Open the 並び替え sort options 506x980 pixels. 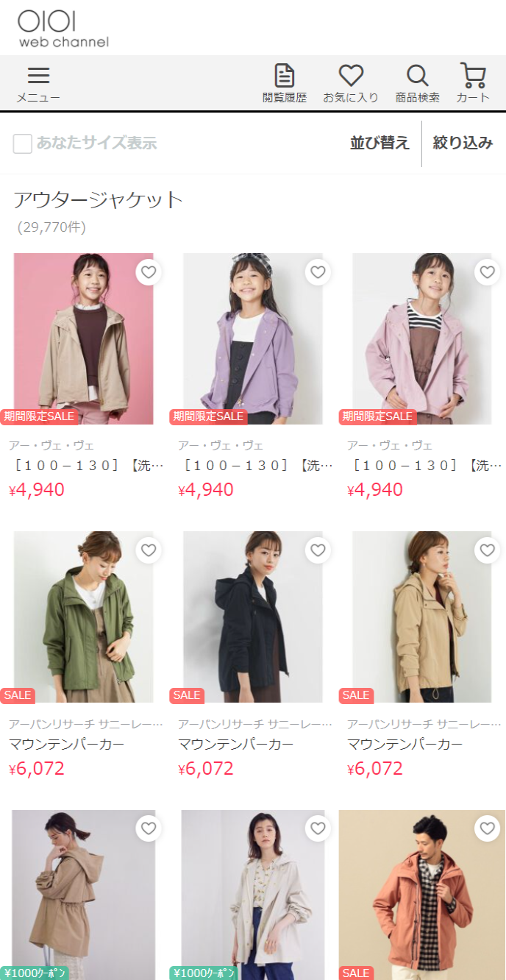pyautogui.click(x=379, y=143)
